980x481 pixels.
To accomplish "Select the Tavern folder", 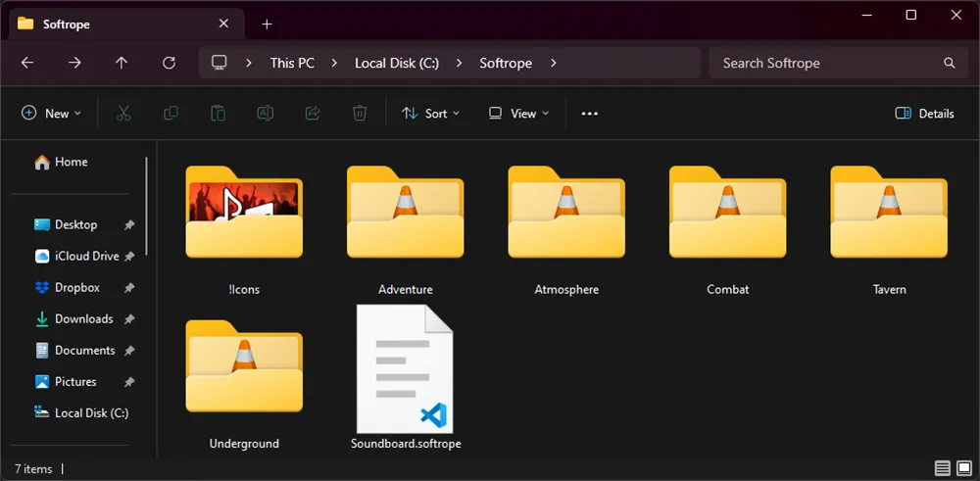I will point(889,230).
